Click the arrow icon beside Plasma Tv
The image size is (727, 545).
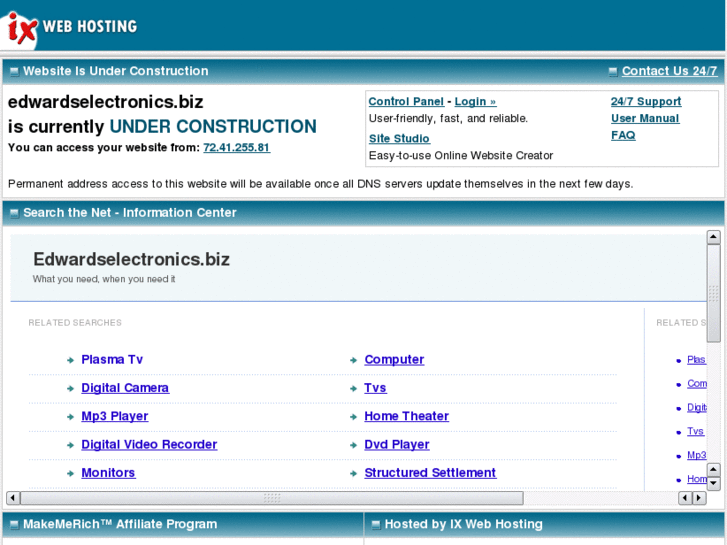[x=70, y=360]
